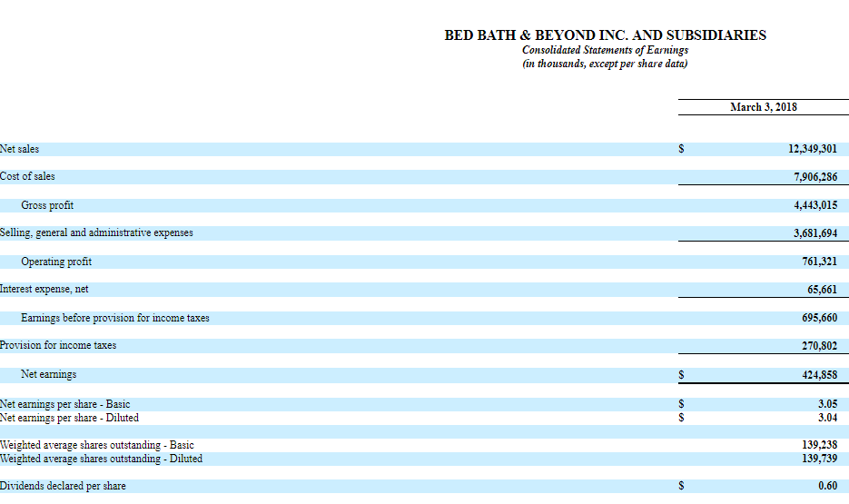Select the basic shares value 139,238
This screenshot has height=504, width=849.
[x=819, y=445]
